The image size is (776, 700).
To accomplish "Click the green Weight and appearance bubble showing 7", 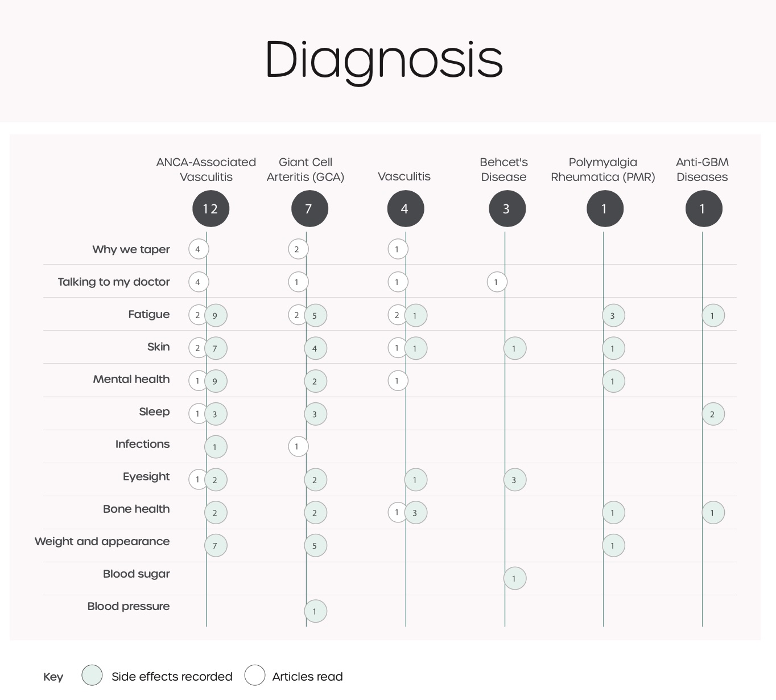I will coord(216,546).
